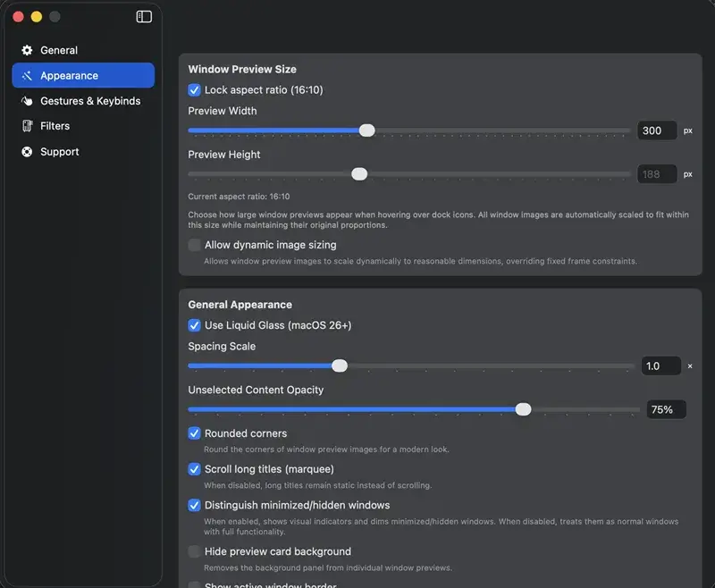Enable Allow dynamic image sizing
Screen dimensions: 715x588
pyautogui.click(x=195, y=245)
